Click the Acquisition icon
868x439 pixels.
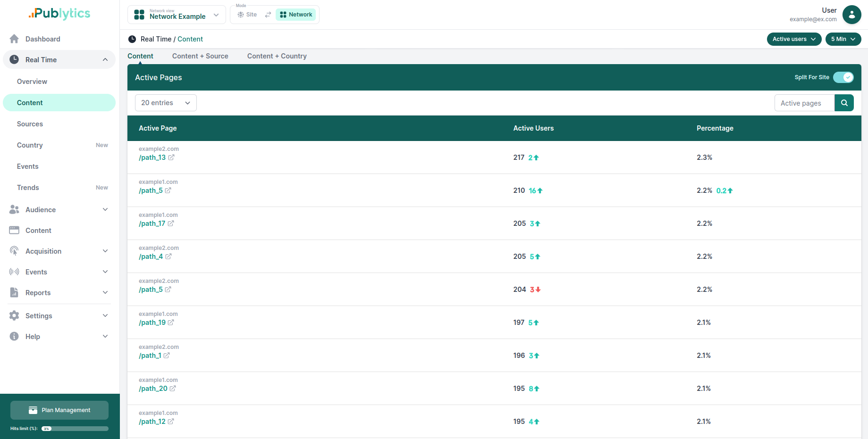(14, 251)
